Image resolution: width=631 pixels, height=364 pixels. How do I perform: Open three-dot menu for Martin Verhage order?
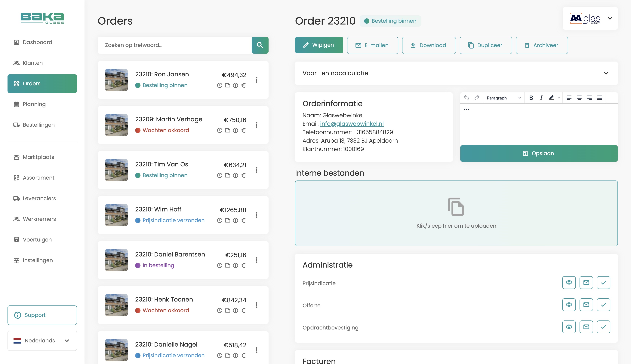click(x=256, y=125)
